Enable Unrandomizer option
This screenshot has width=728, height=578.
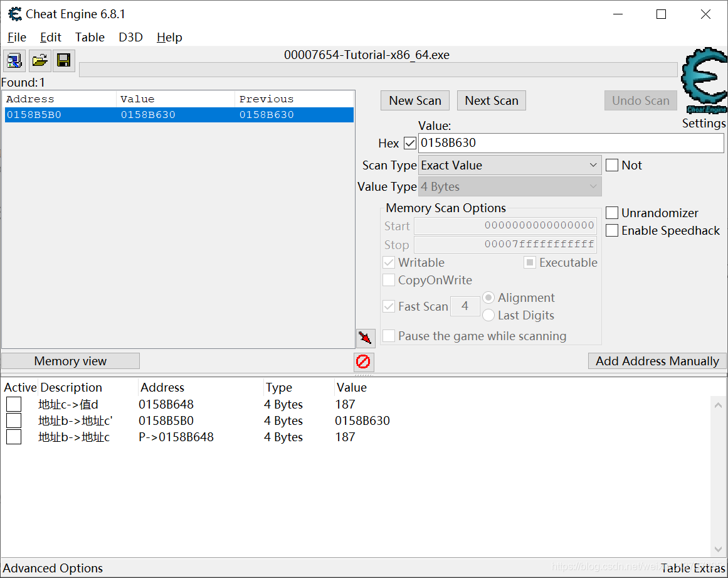tap(612, 213)
